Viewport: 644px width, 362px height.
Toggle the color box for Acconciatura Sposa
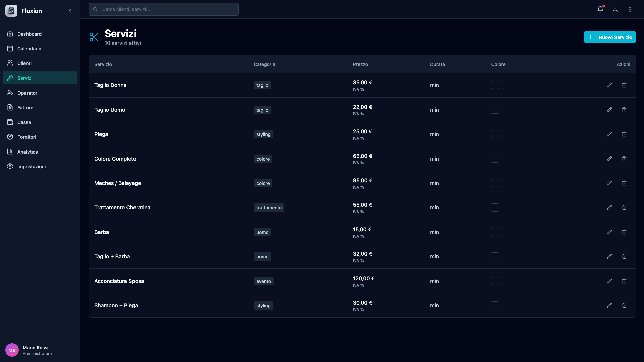[495, 281]
